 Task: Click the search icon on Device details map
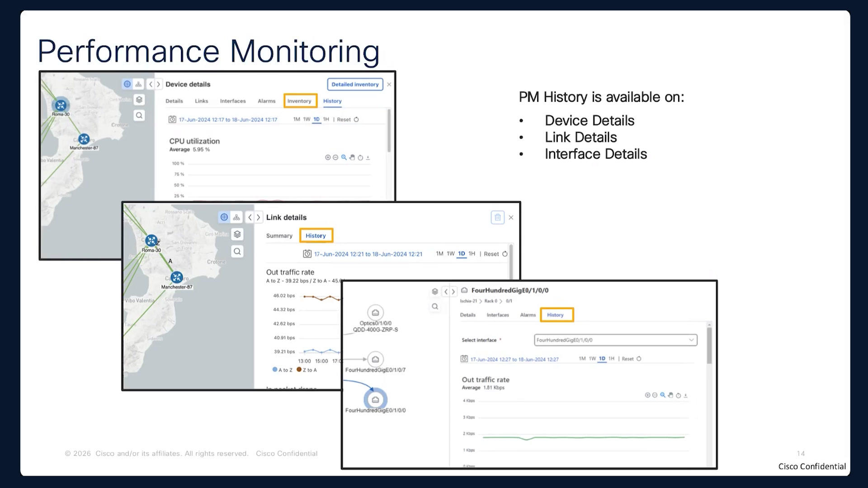point(139,115)
